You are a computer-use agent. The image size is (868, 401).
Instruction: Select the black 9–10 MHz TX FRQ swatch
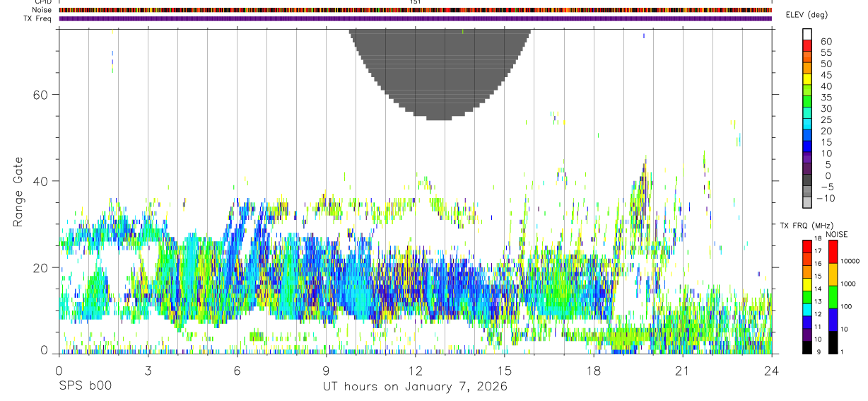(x=807, y=347)
